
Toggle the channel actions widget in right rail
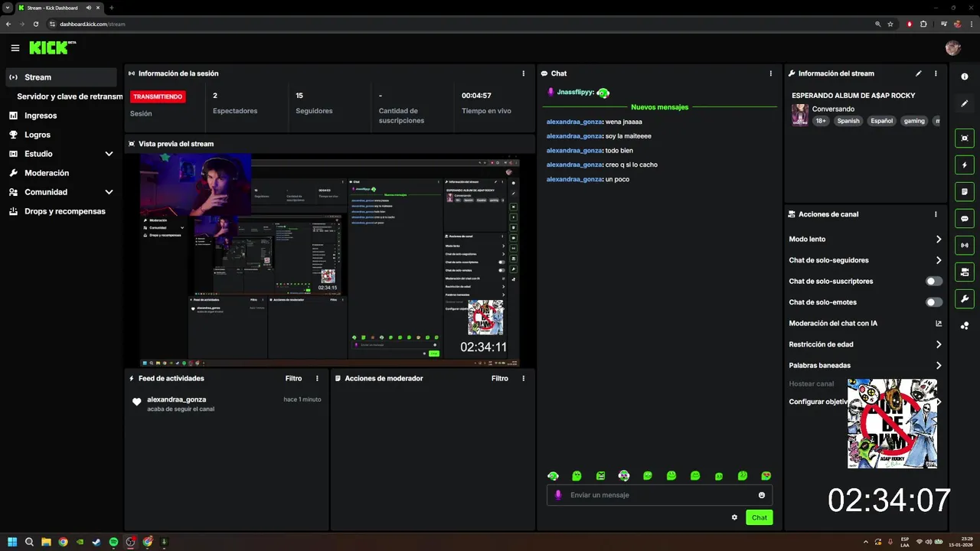(x=965, y=272)
